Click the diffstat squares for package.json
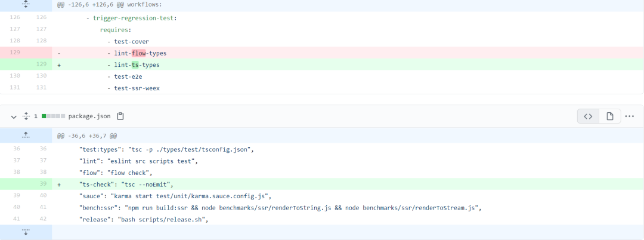 (x=53, y=116)
